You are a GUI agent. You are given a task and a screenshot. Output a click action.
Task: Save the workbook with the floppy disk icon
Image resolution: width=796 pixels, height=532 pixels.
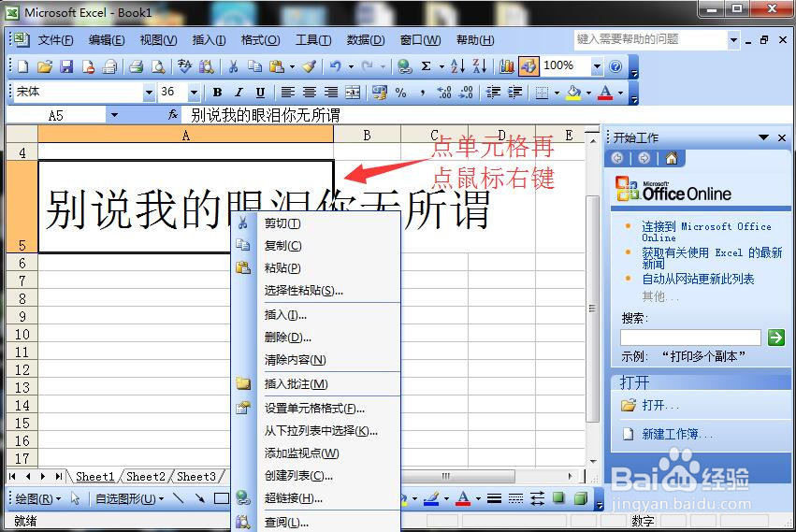pyautogui.click(x=66, y=66)
